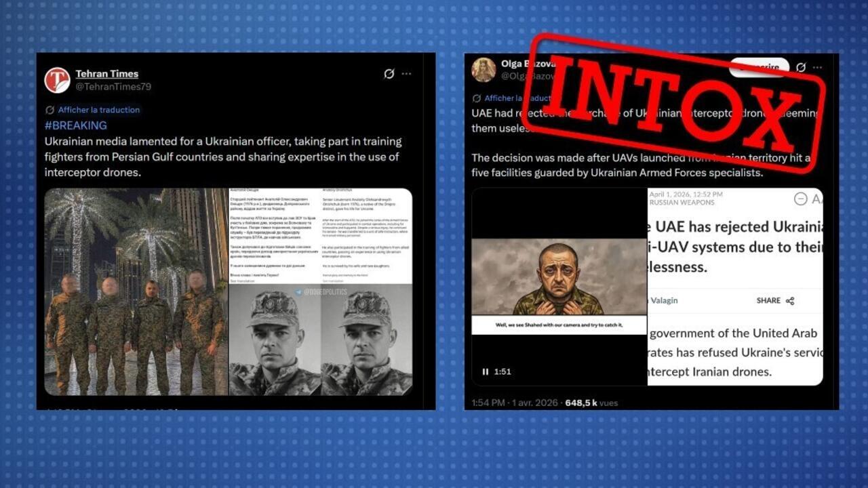The image size is (868, 488).
Task: Click the translation icon on Olga Bazova's tweet
Action: (477, 98)
